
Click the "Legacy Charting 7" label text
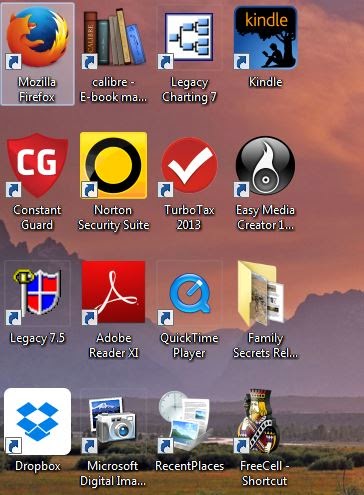pos(189,89)
